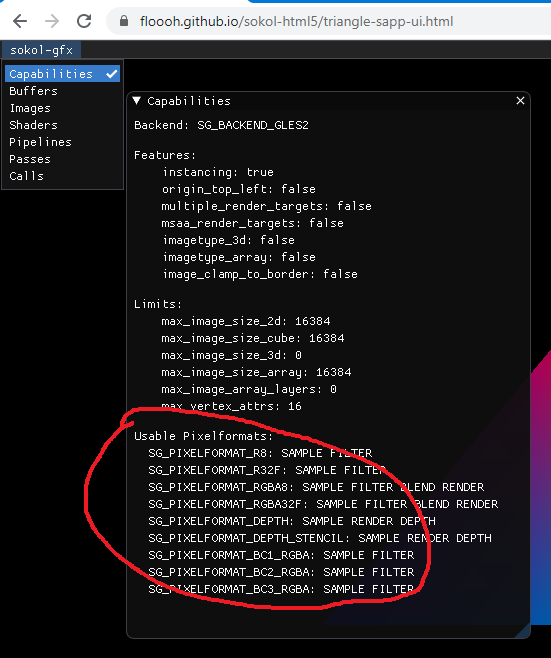Click the Capabilities window title bar
This screenshot has height=658, width=551.
328,101
